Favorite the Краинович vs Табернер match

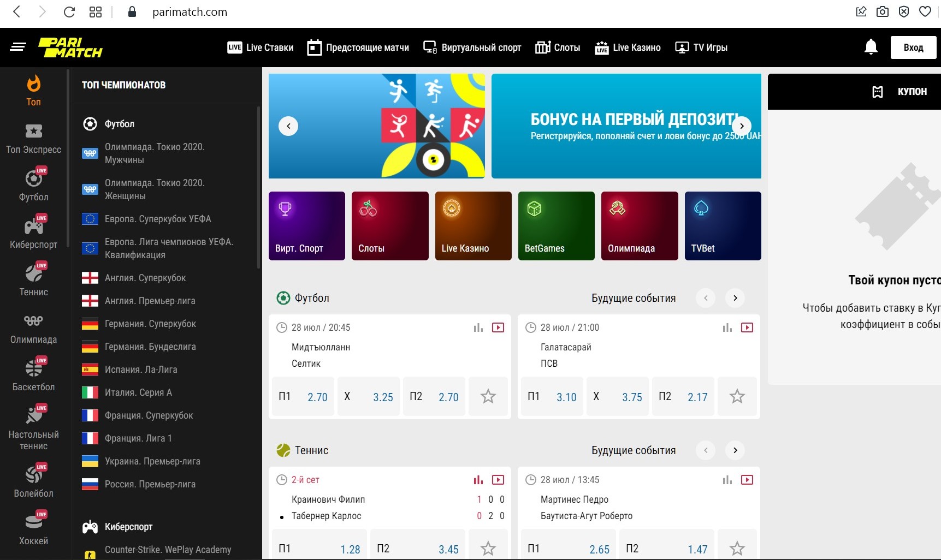coord(488,548)
